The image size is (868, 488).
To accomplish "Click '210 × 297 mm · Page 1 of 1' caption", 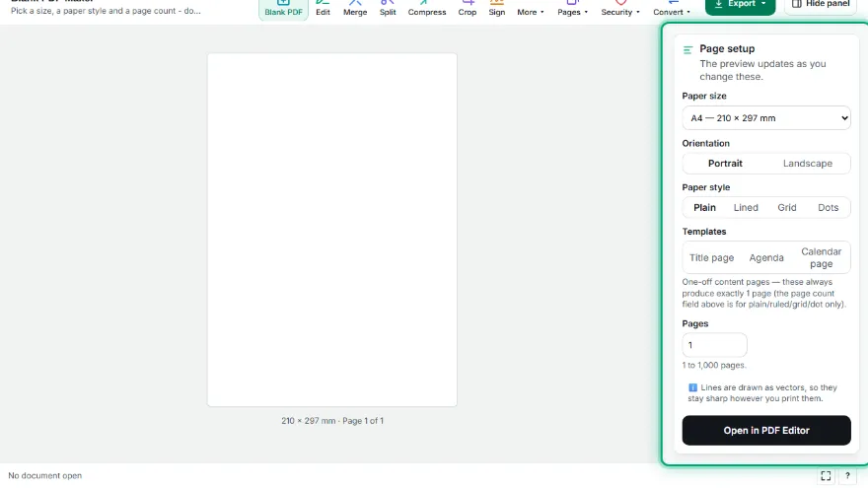I will [x=332, y=421].
